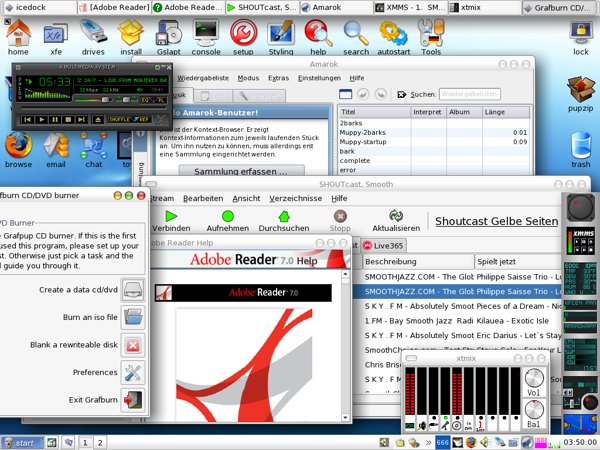Click Create a data cd/dvd button
Image resolution: width=600 pixels, height=450 pixels.
pos(133,290)
